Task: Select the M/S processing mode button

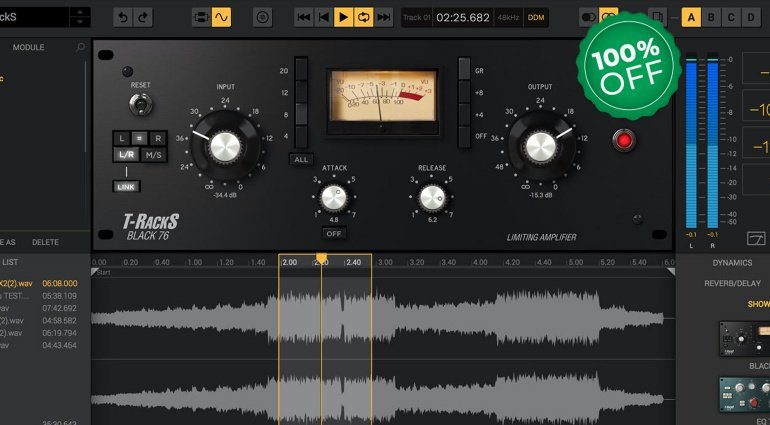Action: click(x=154, y=155)
